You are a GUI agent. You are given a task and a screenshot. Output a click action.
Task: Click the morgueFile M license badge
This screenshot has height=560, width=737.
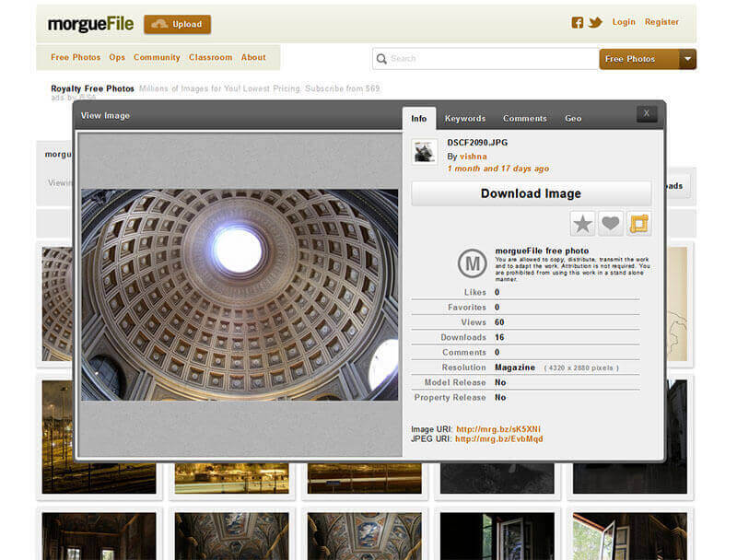(472, 263)
